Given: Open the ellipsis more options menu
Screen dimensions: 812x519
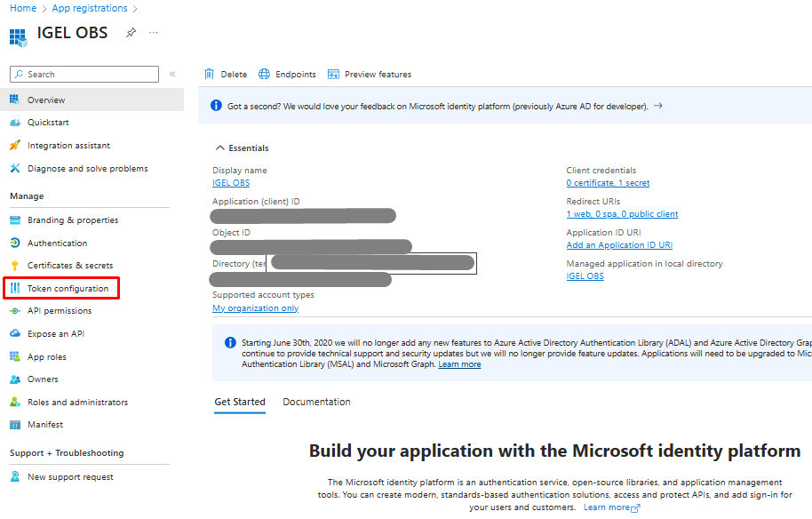Looking at the screenshot, I should click(x=154, y=33).
